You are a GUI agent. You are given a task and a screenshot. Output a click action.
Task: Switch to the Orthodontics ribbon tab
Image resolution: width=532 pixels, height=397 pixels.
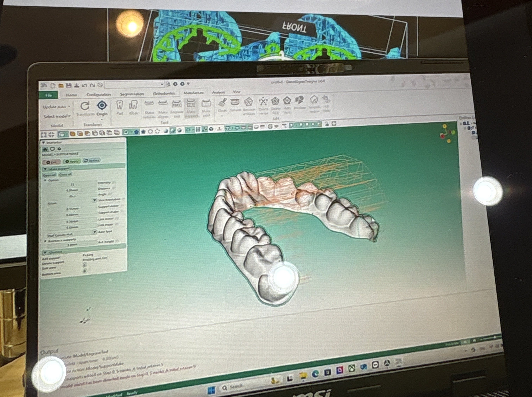[x=164, y=93]
